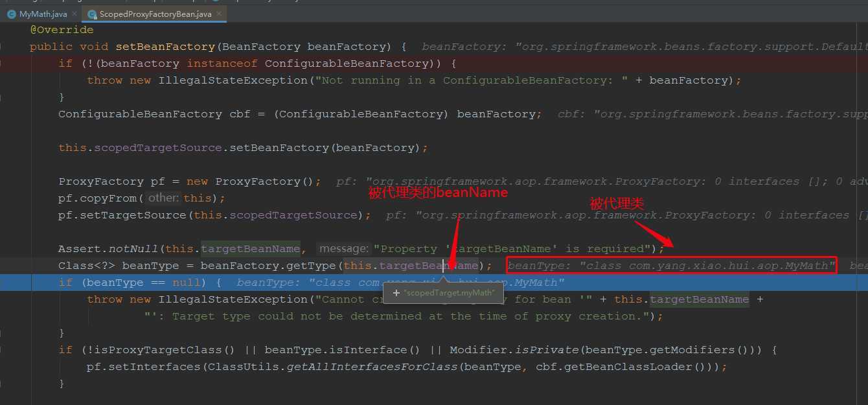This screenshot has height=405, width=868.
Task: Click the "Target type could not be determined" string
Action: [x=396, y=316]
